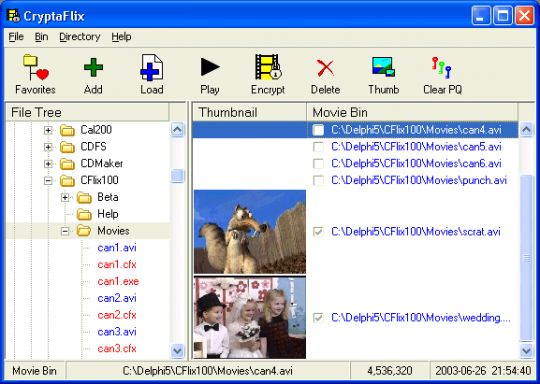
Task: Collapse the Movies tree node
Action: [x=65, y=231]
